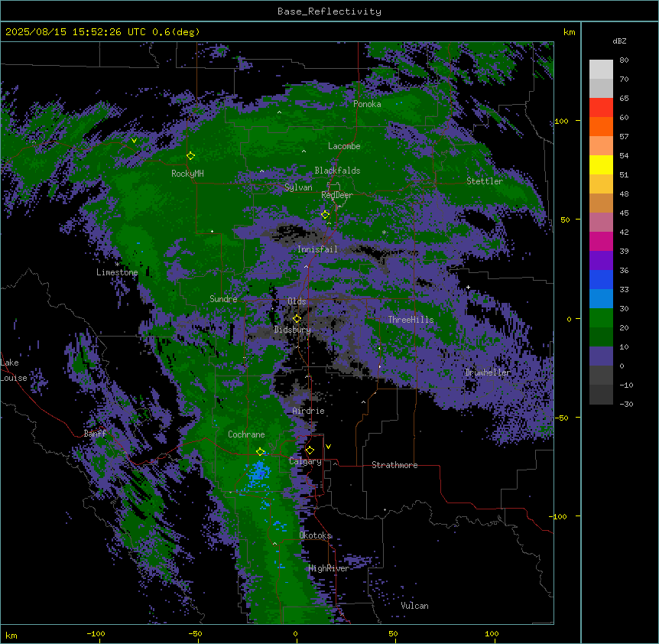Screen dimensions: 659x644
Task: Click the Stettler city label
Action: [485, 181]
